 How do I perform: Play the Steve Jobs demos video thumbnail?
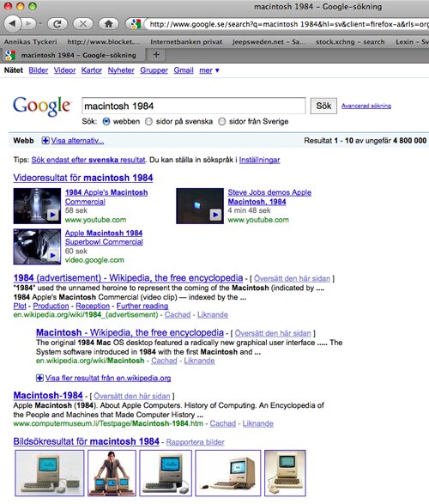200,206
